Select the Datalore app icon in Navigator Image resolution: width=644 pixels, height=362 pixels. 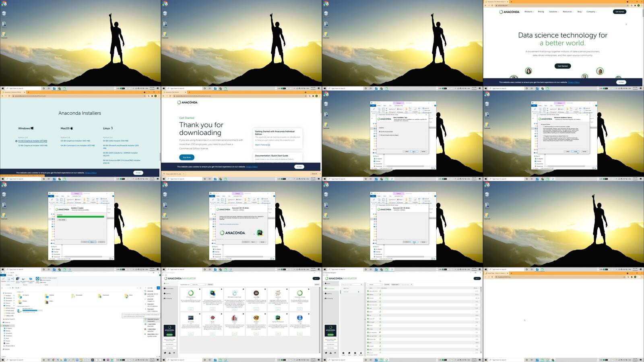(213, 293)
